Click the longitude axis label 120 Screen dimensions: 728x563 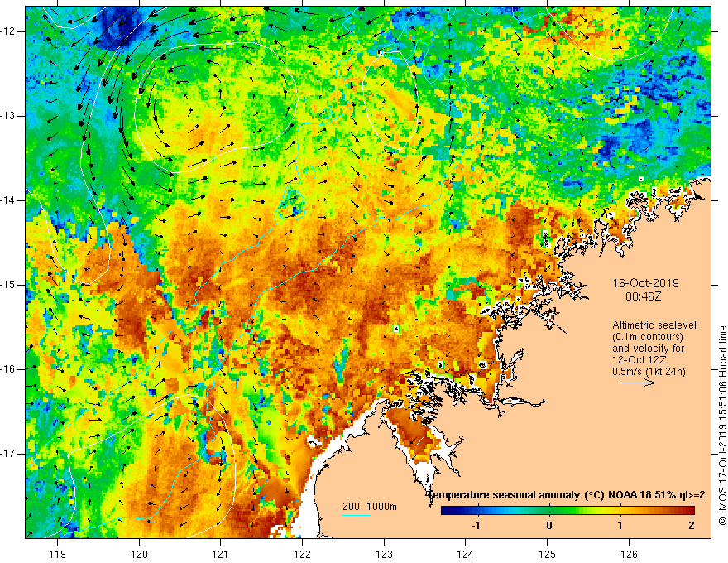click(139, 555)
